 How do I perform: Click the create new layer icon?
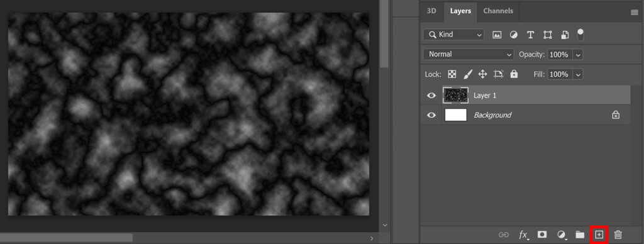[x=599, y=235]
